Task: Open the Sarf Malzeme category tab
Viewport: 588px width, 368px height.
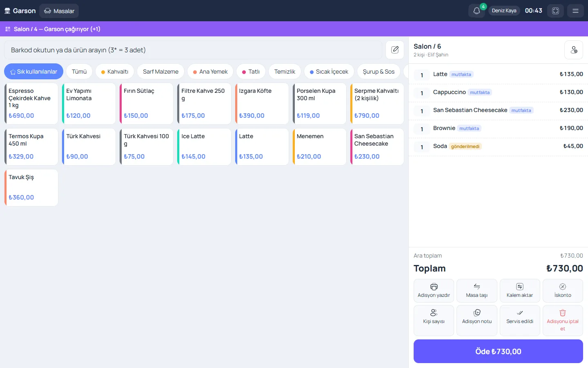Action: click(160, 72)
